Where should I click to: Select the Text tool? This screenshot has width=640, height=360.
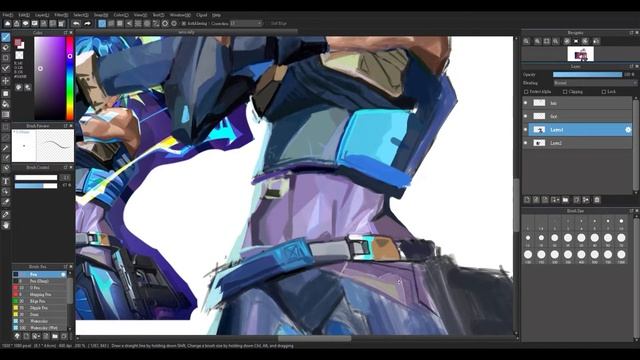[x=6, y=181]
